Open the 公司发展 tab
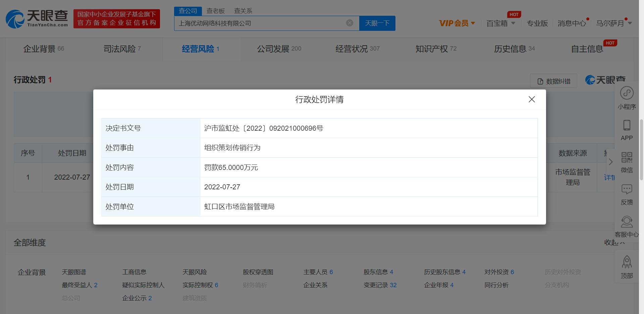The height and width of the screenshot is (314, 644). pos(279,49)
